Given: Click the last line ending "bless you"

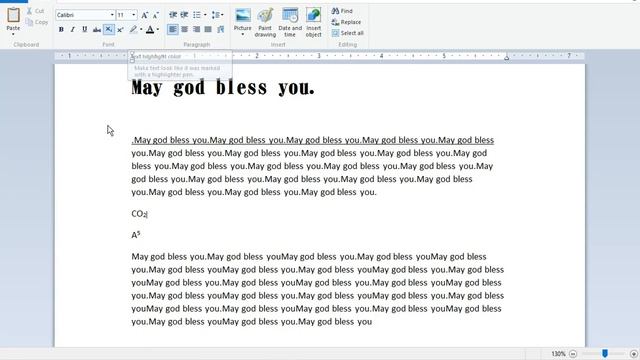Looking at the screenshot, I should point(252,322).
